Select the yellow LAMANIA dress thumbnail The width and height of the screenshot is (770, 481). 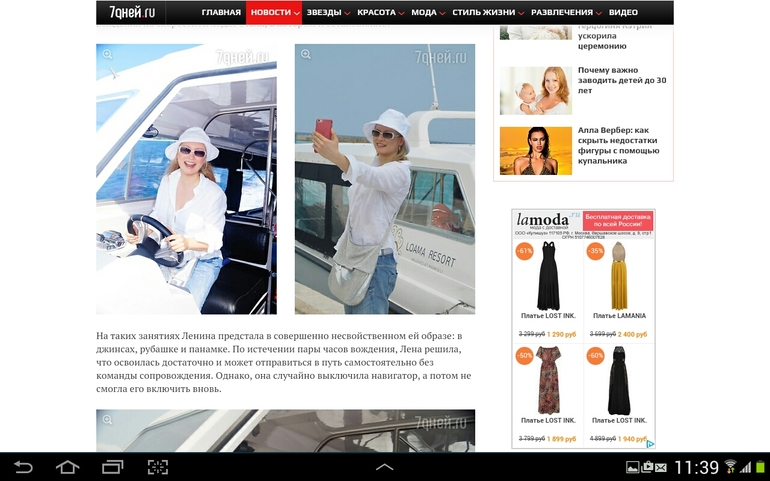(619, 277)
